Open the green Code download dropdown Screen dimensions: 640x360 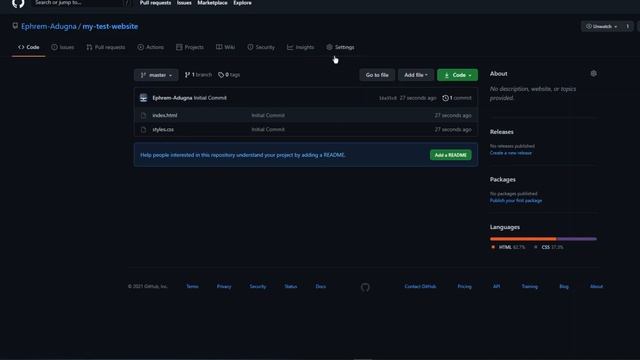tap(457, 75)
